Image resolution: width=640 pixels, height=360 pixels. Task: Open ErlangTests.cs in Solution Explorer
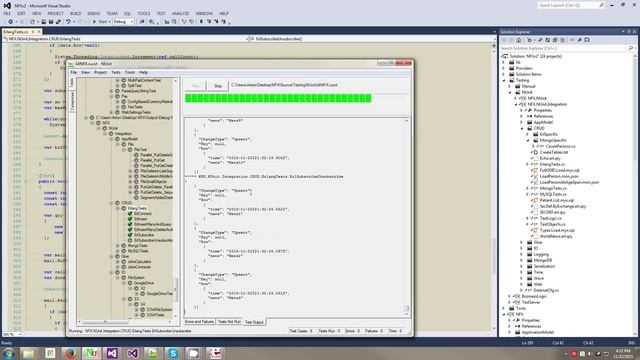[x=552, y=164]
